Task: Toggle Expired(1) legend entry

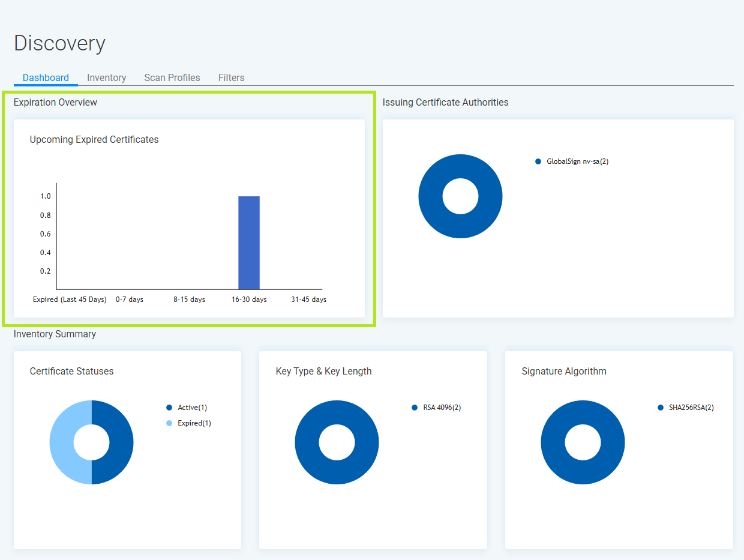Action: [188, 423]
